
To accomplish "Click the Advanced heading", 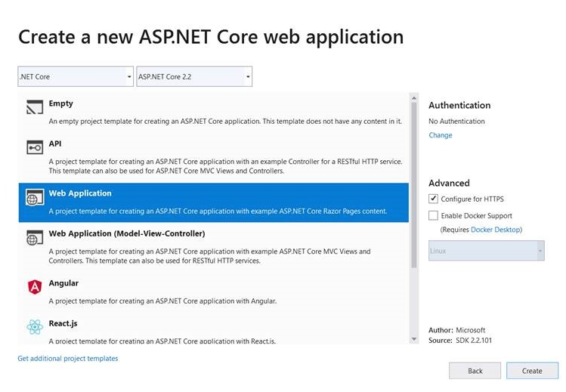I will pos(449,184).
